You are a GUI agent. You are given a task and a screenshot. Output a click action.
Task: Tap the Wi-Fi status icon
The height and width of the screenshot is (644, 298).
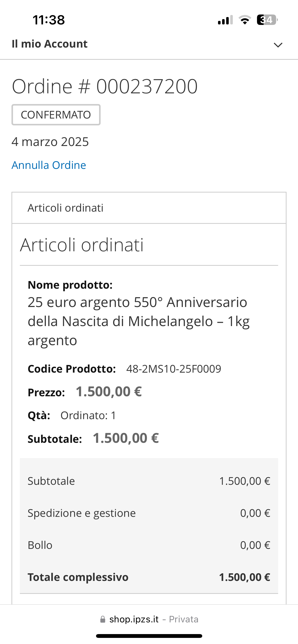[245, 20]
